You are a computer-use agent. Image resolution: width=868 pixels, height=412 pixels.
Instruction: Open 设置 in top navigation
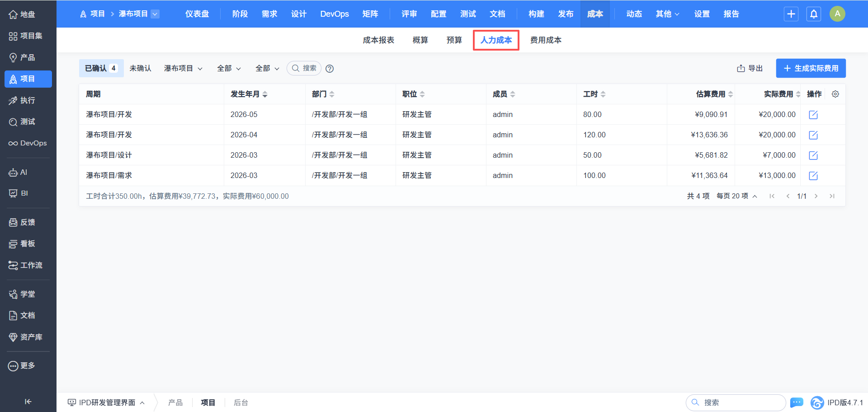[x=702, y=14]
